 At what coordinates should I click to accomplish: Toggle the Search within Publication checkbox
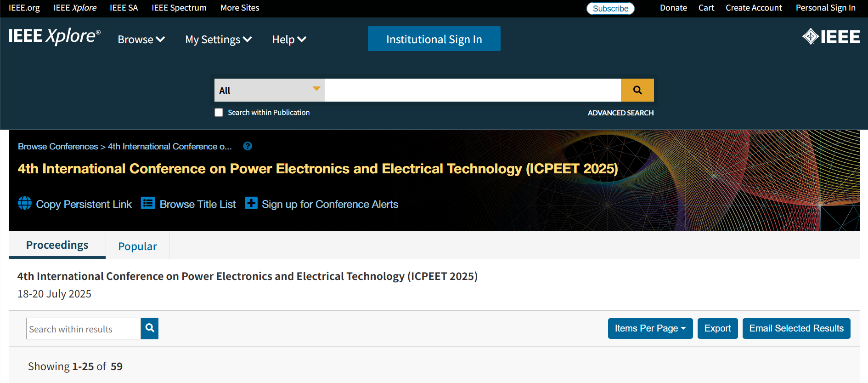point(219,113)
